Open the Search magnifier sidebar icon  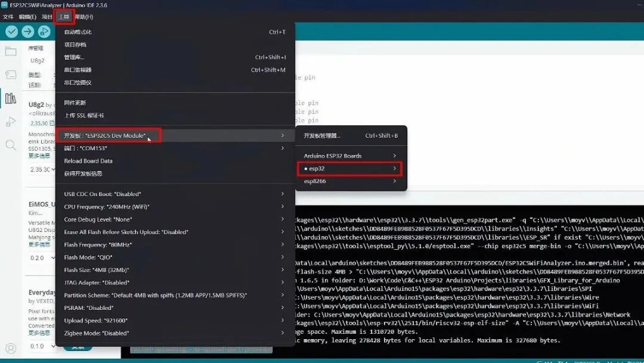[x=11, y=145]
